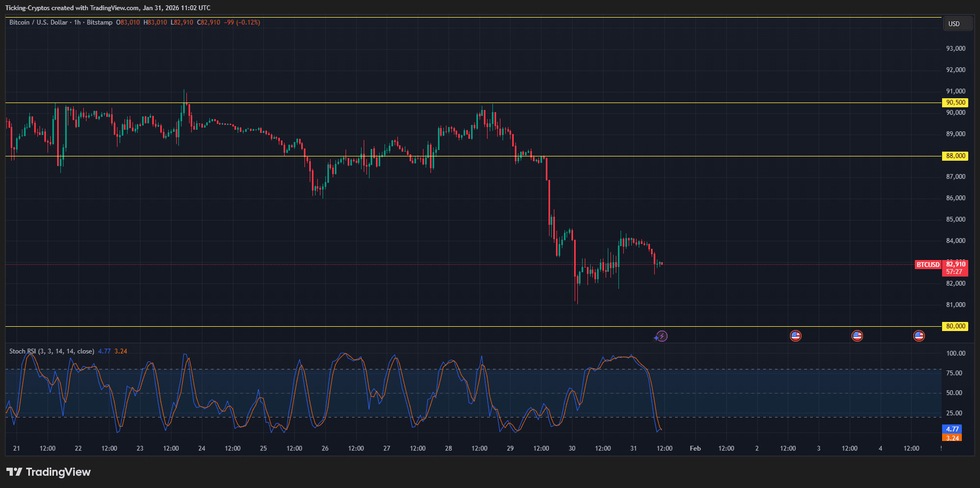Click the Feb label on the time axis
The height and width of the screenshot is (488, 980).
[x=695, y=448]
